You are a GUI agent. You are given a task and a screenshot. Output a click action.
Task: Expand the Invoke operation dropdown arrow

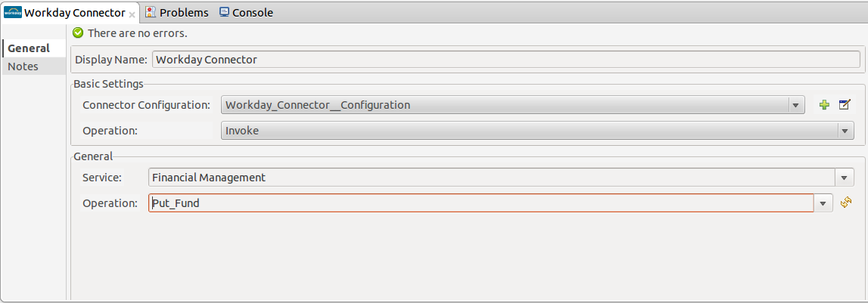(845, 131)
